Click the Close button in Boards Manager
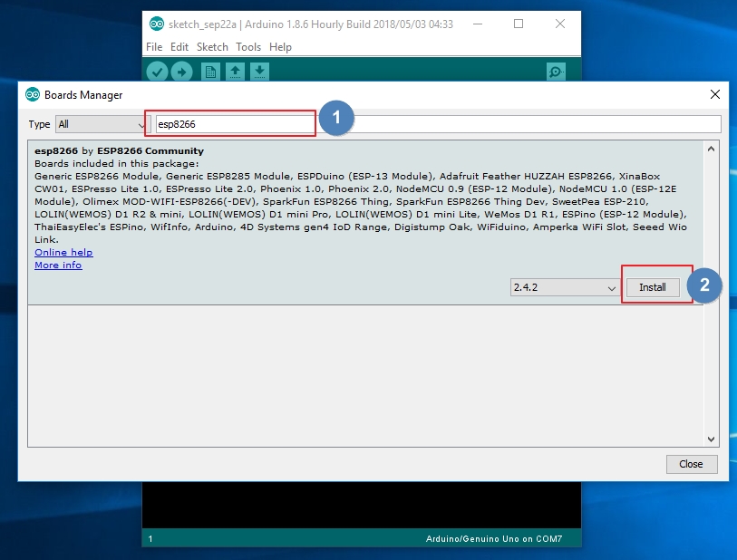This screenshot has width=737, height=560. point(692,464)
